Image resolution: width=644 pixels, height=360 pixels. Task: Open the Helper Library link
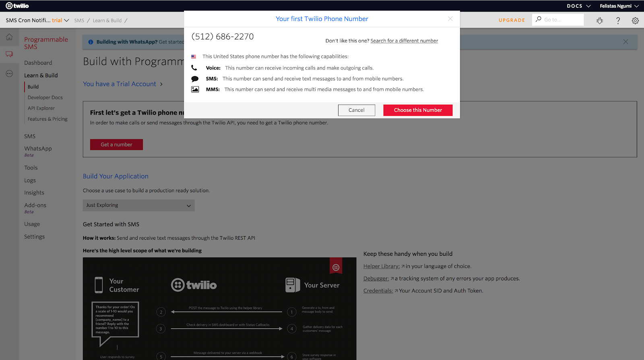(x=382, y=266)
